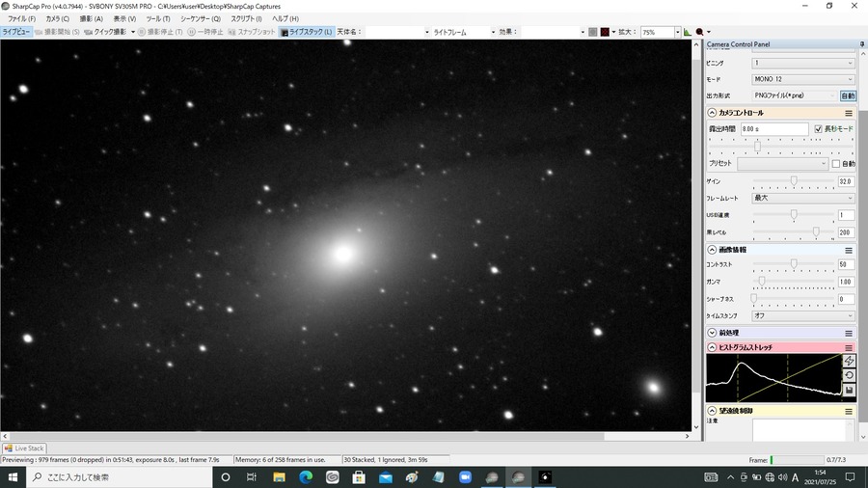Open the Windows notification center

[x=851, y=477]
